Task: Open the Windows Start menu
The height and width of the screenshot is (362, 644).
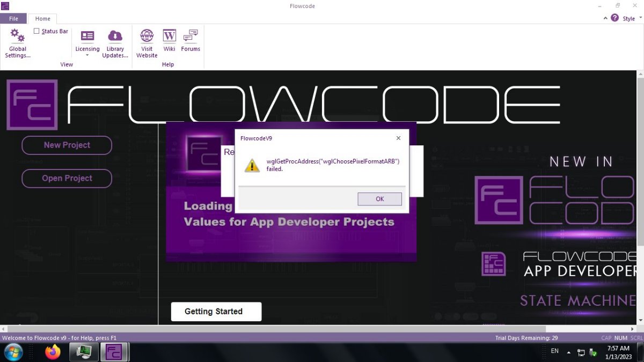Action: (13, 352)
